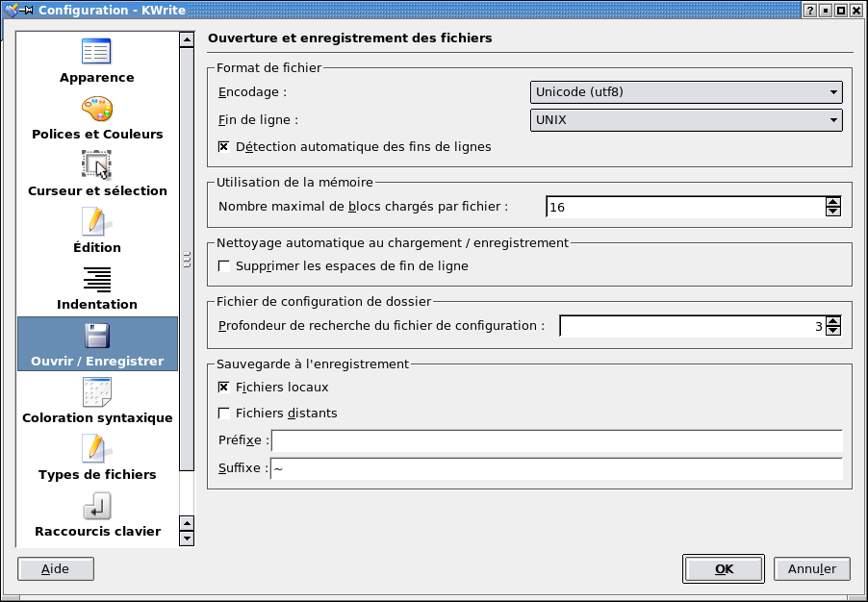The image size is (868, 602).
Task: Uncheck the Fichiers locaux checkbox
Action: [x=224, y=388]
